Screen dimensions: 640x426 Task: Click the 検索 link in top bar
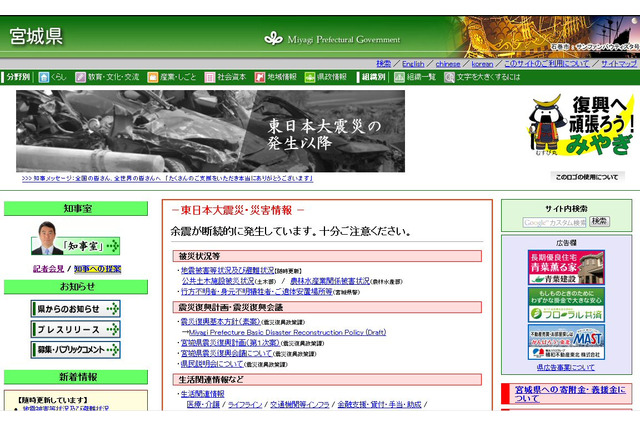coord(383,64)
